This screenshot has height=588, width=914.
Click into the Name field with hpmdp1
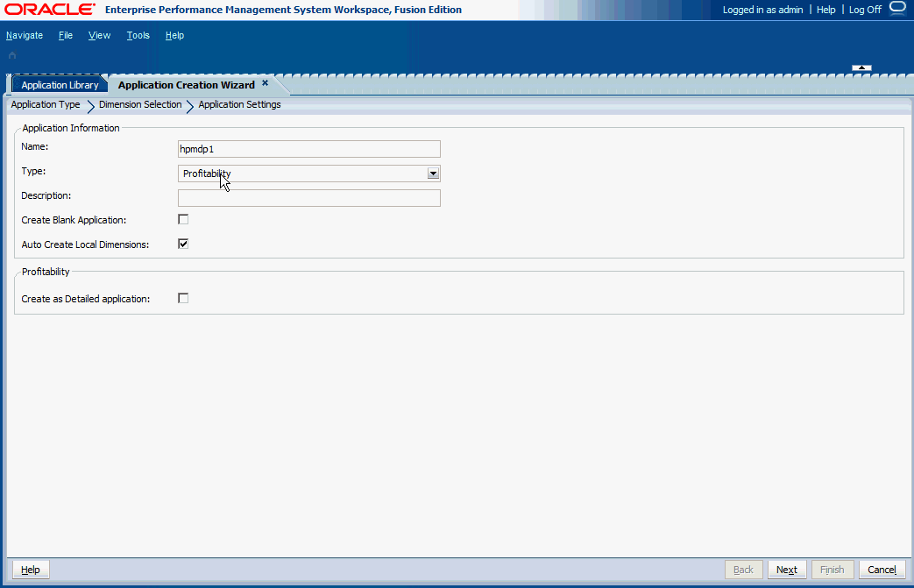click(309, 149)
